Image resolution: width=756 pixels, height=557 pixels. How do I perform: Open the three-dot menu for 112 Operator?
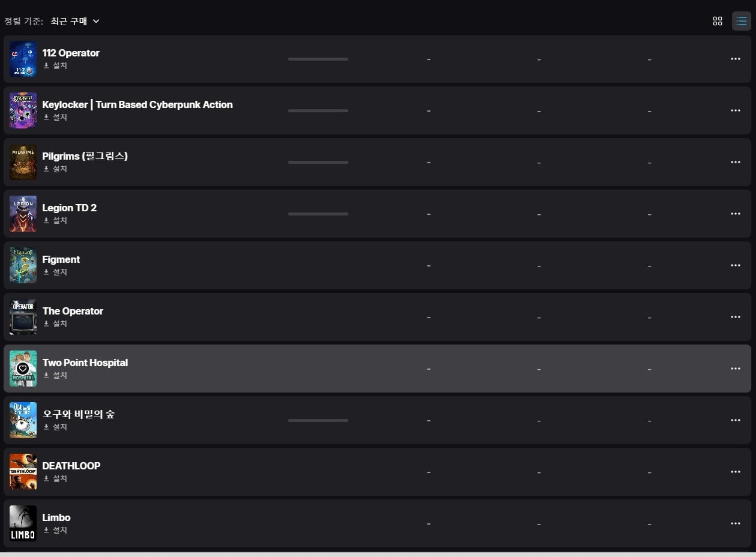click(x=736, y=59)
